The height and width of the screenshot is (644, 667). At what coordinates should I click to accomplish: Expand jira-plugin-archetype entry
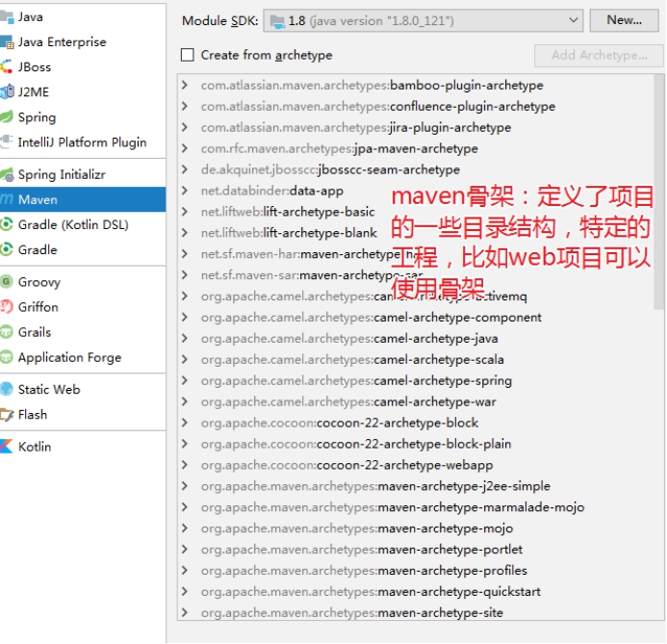point(185,127)
